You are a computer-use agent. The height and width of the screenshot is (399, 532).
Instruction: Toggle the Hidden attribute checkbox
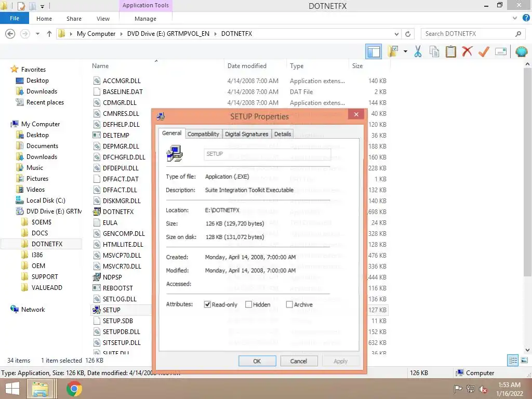point(249,304)
